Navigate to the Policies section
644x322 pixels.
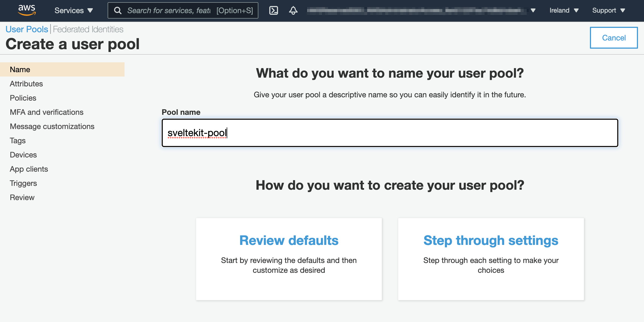pos(23,98)
